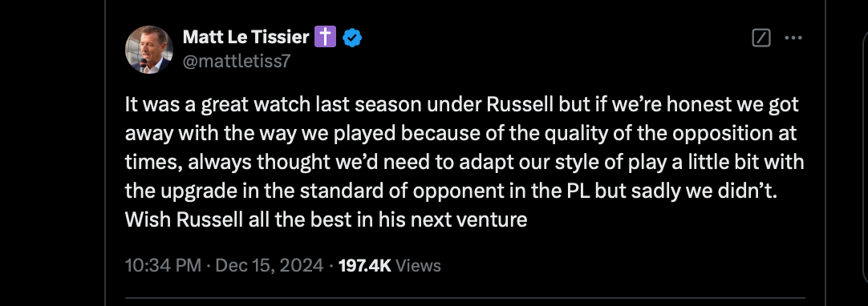Click the purple cross emoji beside the name
Image resolution: width=868 pixels, height=306 pixels.
click(326, 38)
